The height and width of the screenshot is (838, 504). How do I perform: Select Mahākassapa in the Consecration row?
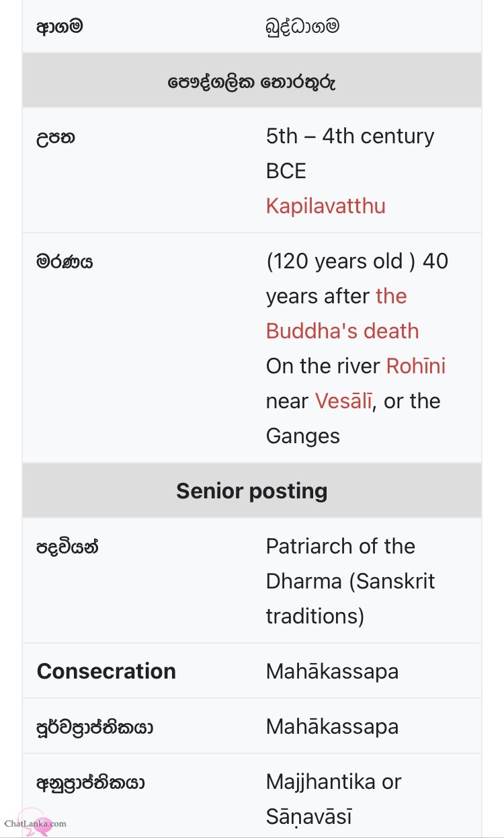[x=333, y=671]
